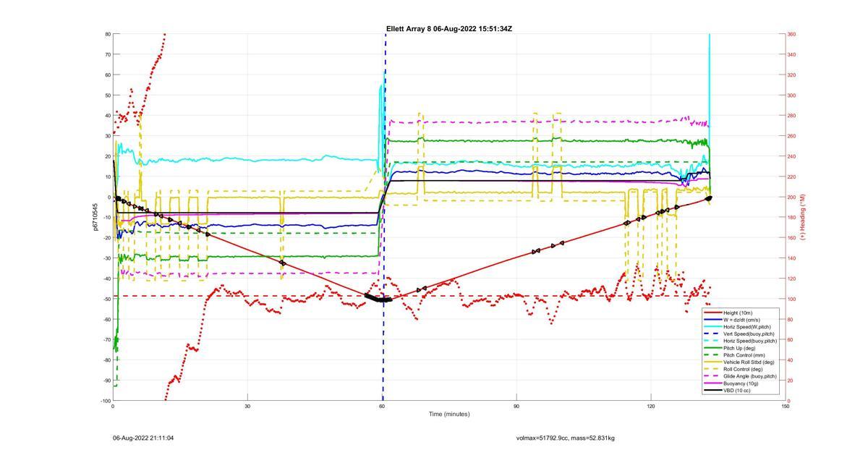Select the 'W = dz/dt (cm/s)' legend entry

click(741, 320)
